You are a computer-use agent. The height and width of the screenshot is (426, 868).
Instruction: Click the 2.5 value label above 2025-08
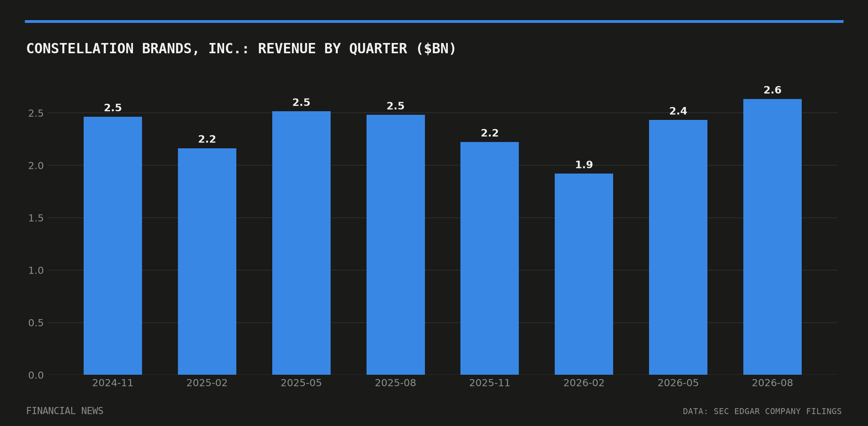(x=396, y=106)
